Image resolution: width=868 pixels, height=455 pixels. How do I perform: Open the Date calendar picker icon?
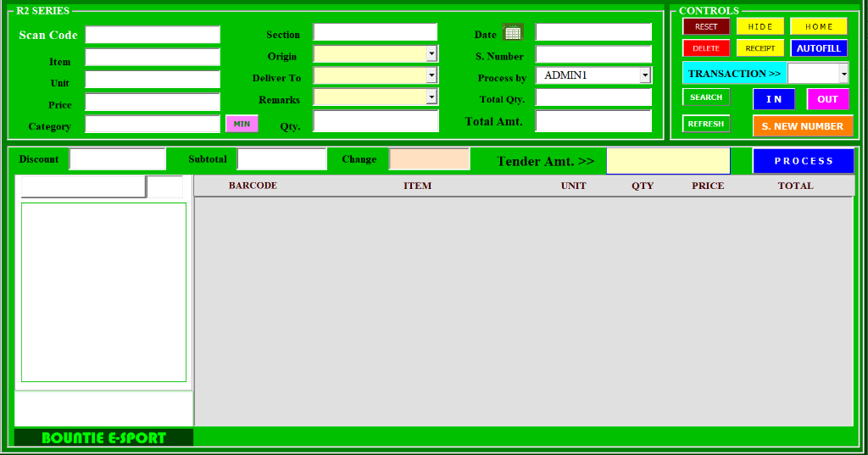click(x=513, y=32)
